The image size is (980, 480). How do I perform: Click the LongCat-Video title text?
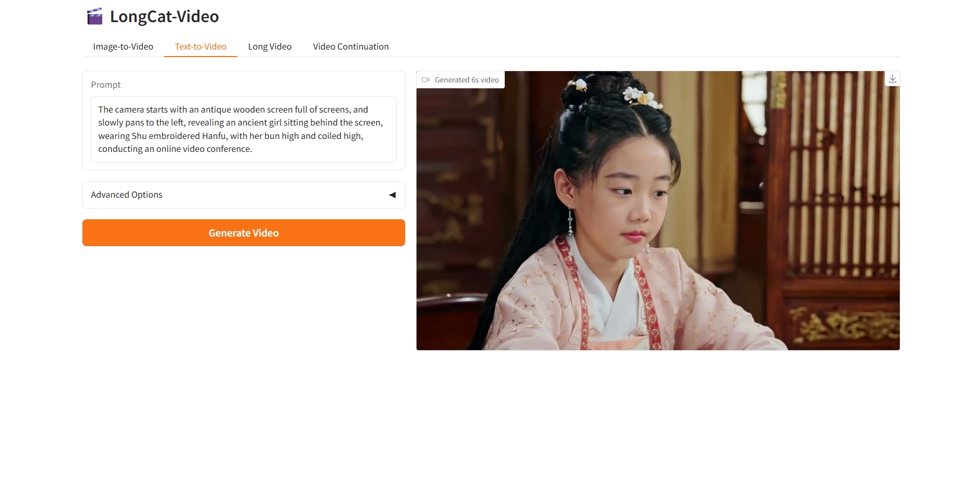click(x=164, y=16)
